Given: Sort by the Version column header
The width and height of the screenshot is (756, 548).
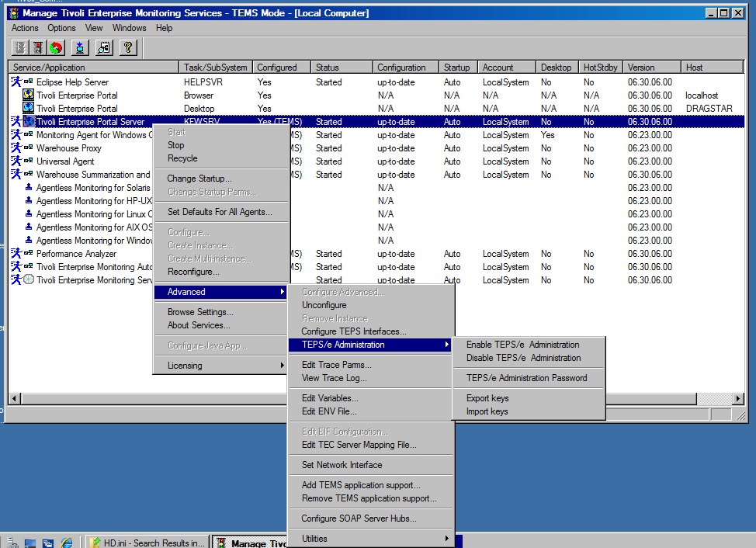Looking at the screenshot, I should click(651, 68).
